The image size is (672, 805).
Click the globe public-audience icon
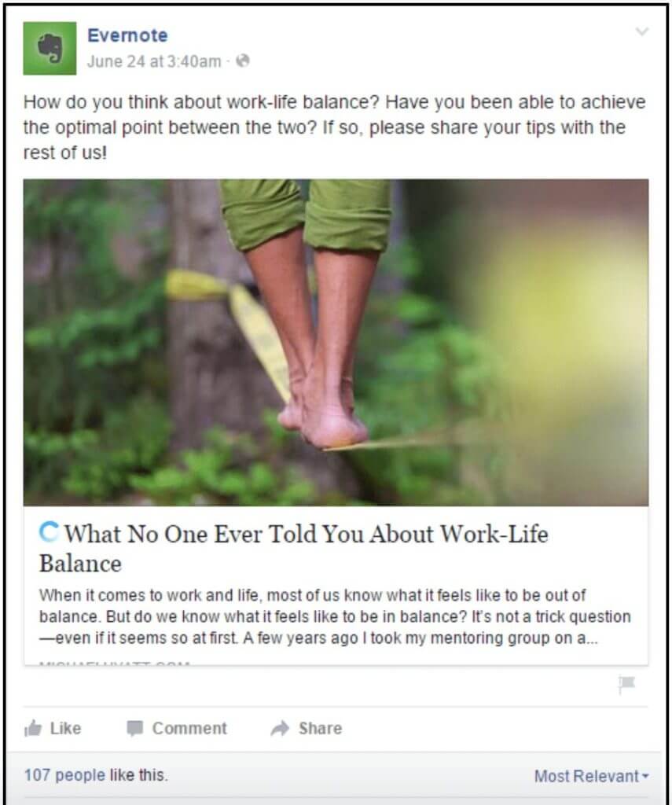click(x=242, y=61)
